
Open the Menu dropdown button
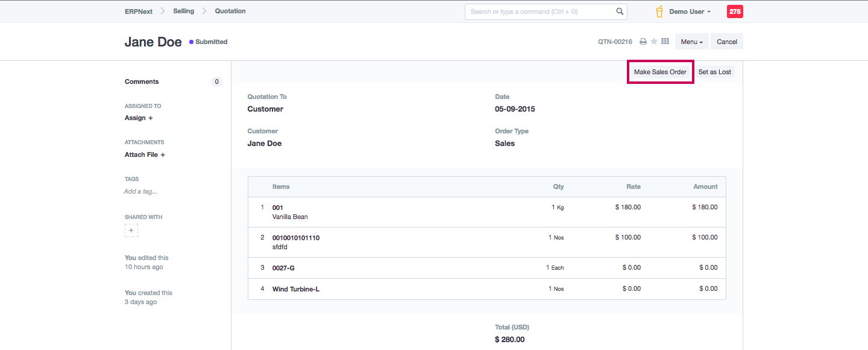[692, 42]
